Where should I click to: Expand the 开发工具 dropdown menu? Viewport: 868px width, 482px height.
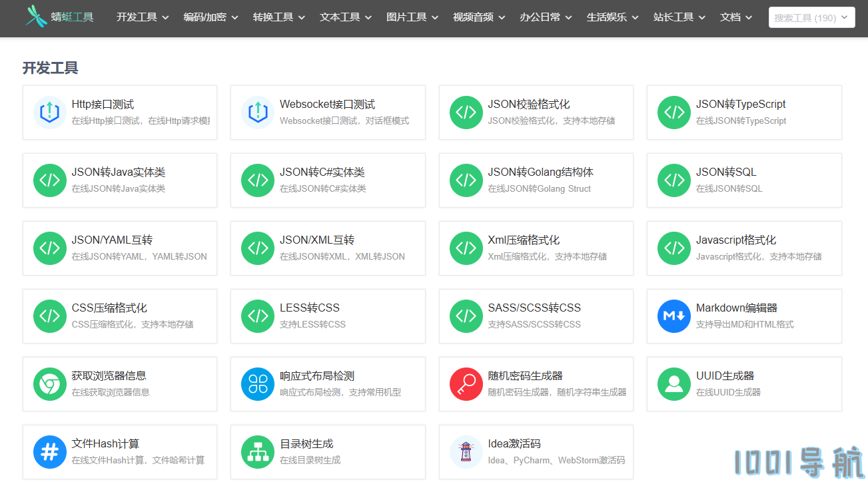pyautogui.click(x=143, y=17)
